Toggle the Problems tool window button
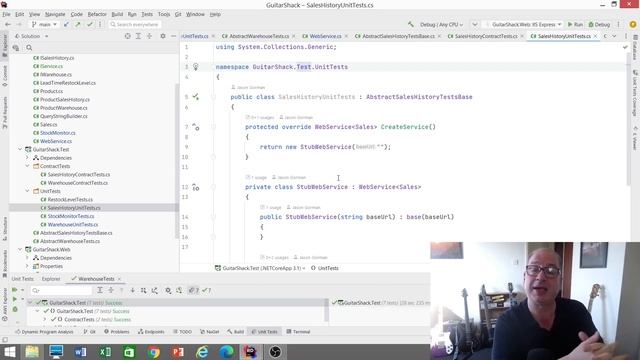 click(x=117, y=332)
